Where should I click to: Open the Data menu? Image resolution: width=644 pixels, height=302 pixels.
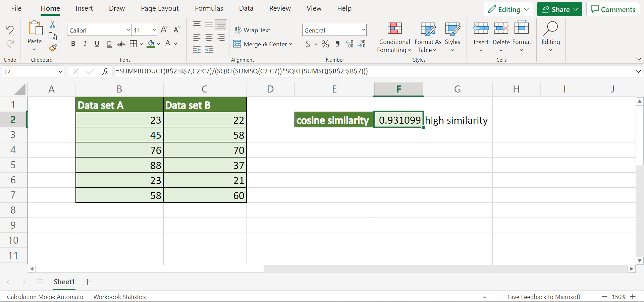tap(246, 8)
